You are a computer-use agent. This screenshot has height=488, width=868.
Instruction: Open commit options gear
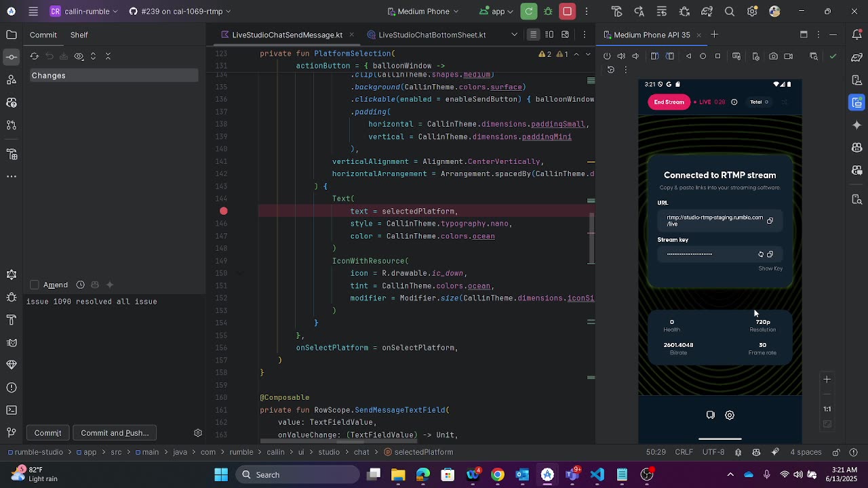click(x=198, y=432)
